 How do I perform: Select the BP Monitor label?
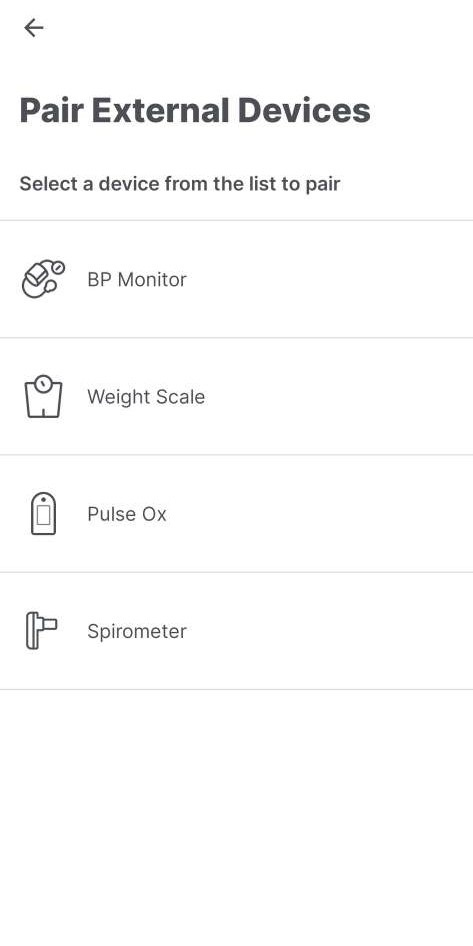137,279
